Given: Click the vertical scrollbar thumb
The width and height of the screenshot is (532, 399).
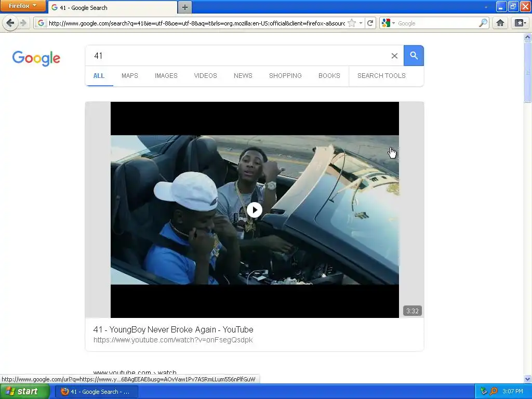Looking at the screenshot, I should point(528,72).
